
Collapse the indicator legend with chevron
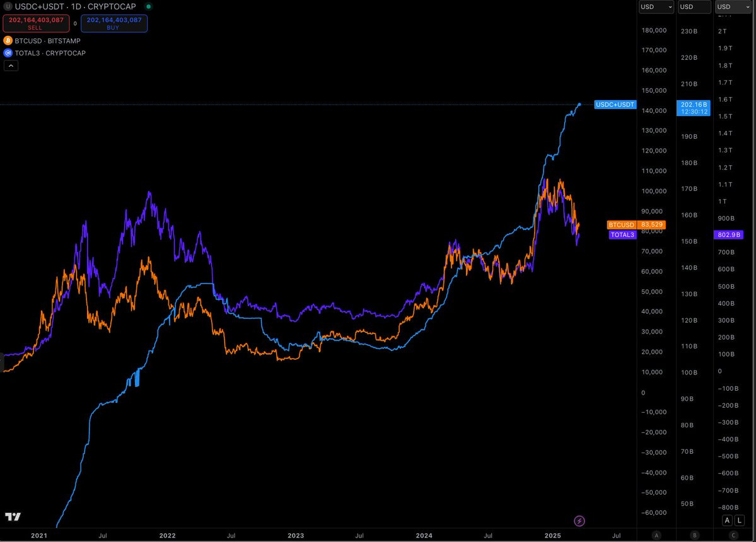point(11,66)
